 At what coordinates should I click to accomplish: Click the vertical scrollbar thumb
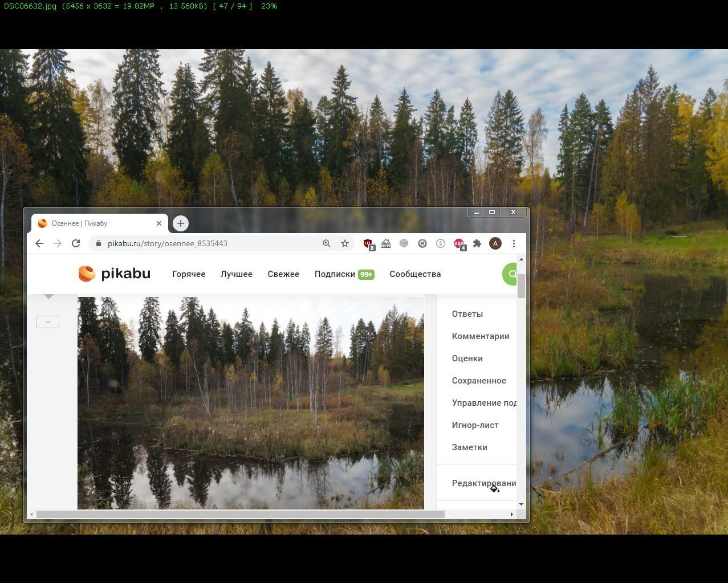521,285
